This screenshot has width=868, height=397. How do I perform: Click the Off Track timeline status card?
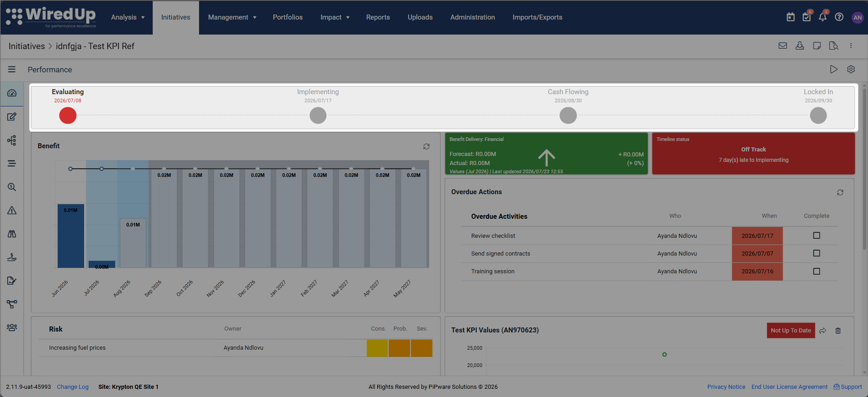(x=753, y=154)
